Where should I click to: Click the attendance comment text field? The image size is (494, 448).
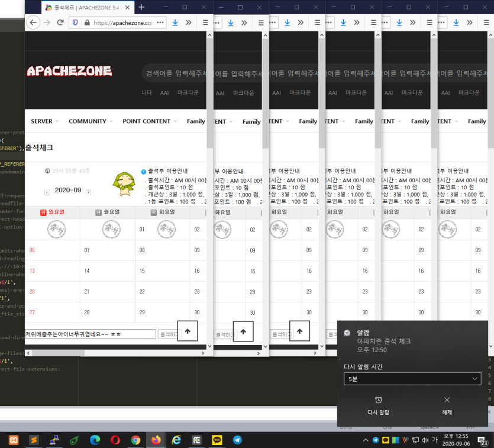(x=91, y=334)
